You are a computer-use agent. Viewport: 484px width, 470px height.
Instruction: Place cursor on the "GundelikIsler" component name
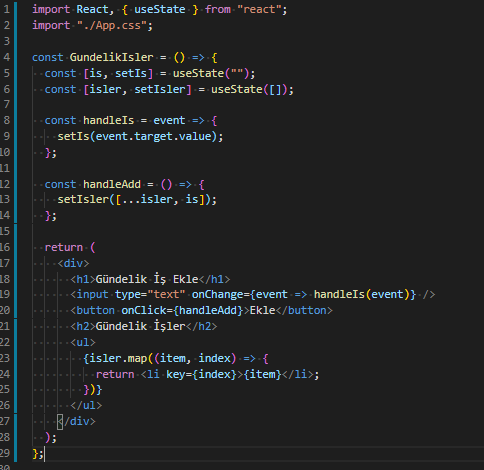[x=112, y=57]
